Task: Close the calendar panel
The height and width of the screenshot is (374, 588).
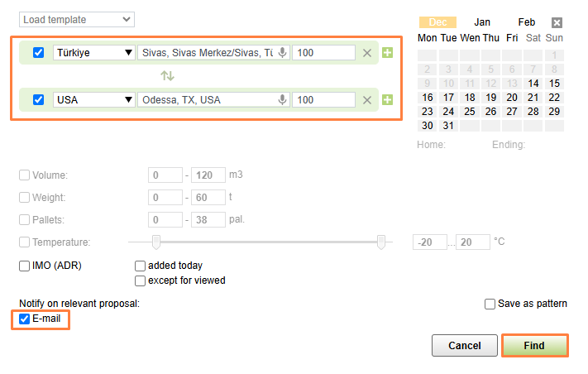Action: 557,23
